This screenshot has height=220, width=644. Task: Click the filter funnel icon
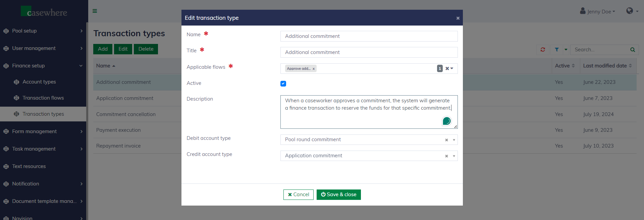557,50
